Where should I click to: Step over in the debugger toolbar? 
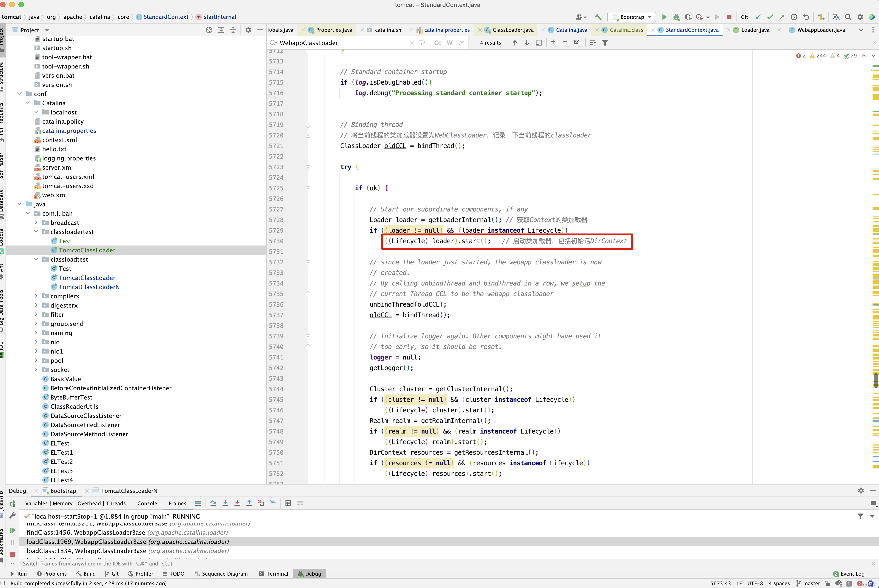[213, 503]
